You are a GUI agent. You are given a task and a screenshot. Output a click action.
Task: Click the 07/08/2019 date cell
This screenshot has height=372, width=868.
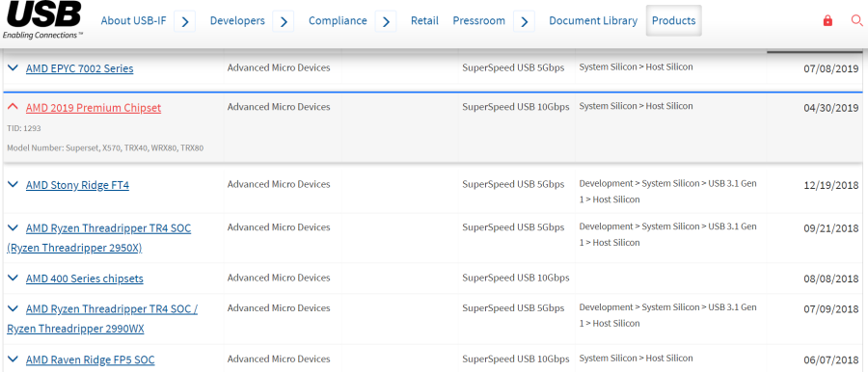(x=831, y=69)
